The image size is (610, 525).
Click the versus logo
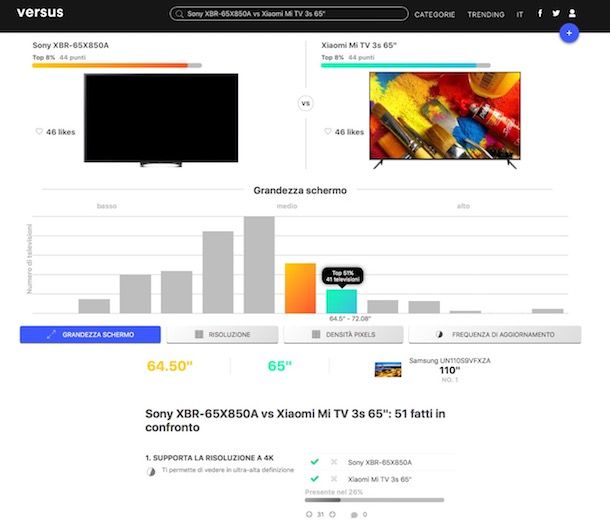[40, 12]
